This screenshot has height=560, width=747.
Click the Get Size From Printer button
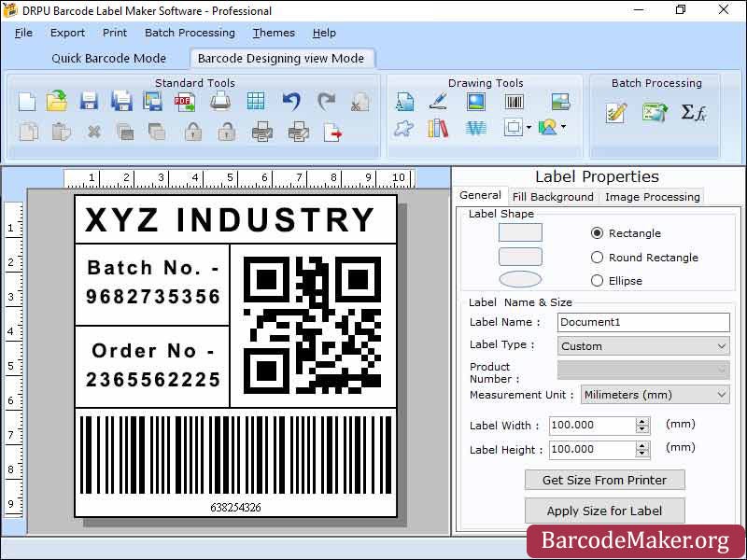[x=604, y=479]
